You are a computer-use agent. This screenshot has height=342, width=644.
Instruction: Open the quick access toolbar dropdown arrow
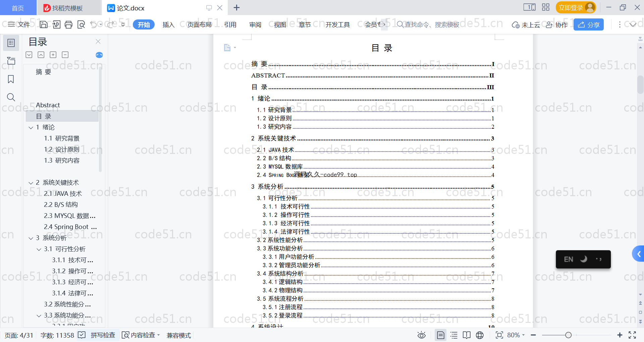coord(123,24)
